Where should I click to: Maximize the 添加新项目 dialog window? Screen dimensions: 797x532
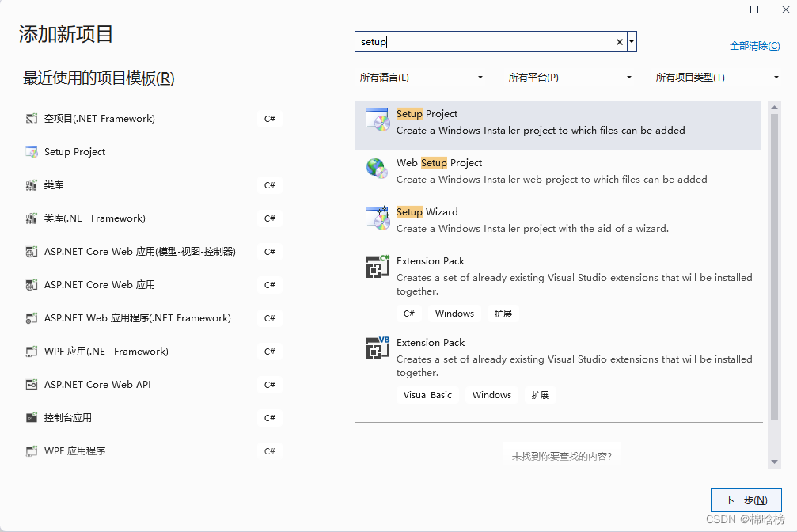[754, 9]
